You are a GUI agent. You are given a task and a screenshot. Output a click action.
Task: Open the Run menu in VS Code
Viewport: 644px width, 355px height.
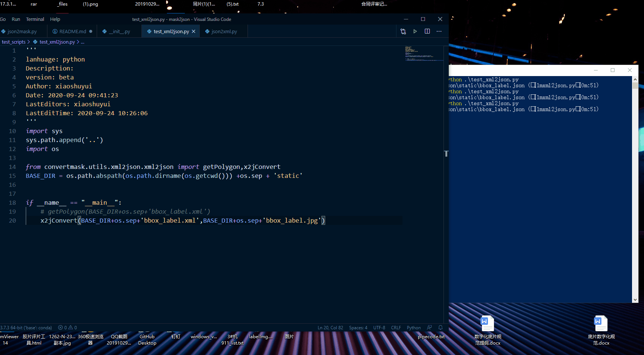(x=16, y=19)
